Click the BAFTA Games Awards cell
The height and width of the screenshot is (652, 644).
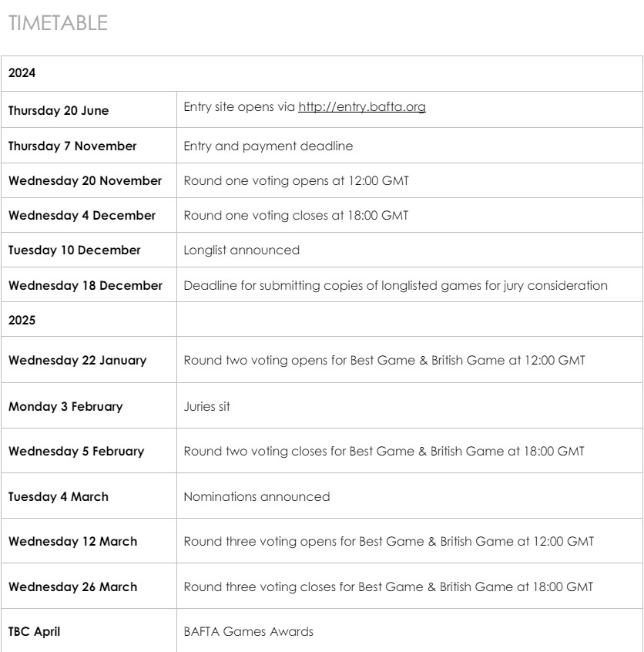coord(248,632)
